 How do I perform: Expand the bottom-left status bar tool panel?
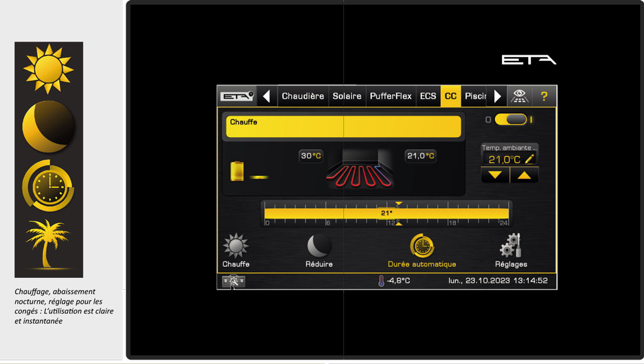[233, 281]
